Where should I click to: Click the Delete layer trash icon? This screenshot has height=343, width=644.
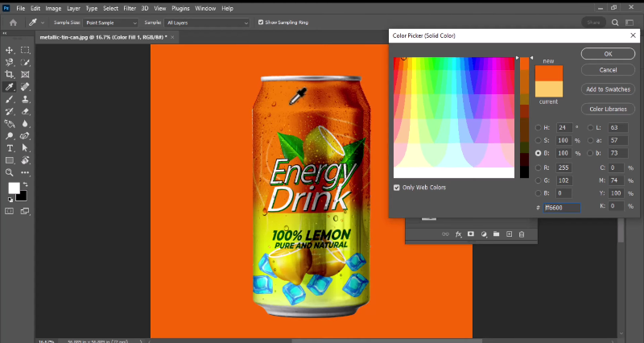tap(522, 233)
